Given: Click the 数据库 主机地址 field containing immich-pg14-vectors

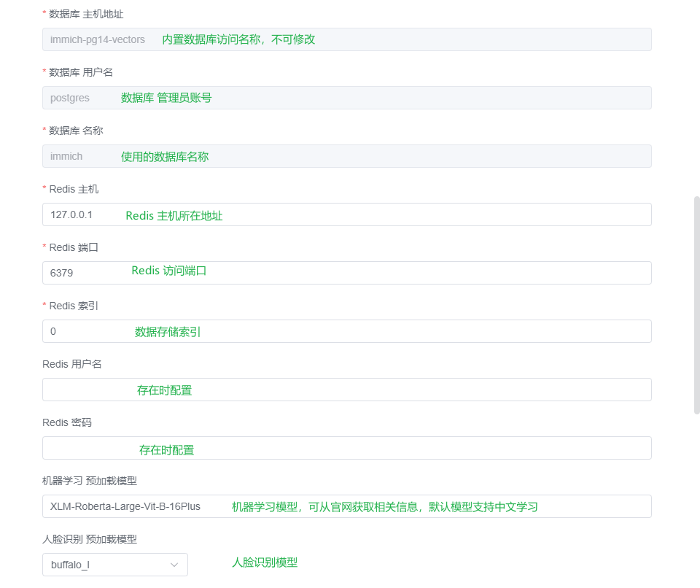Looking at the screenshot, I should click(346, 39).
